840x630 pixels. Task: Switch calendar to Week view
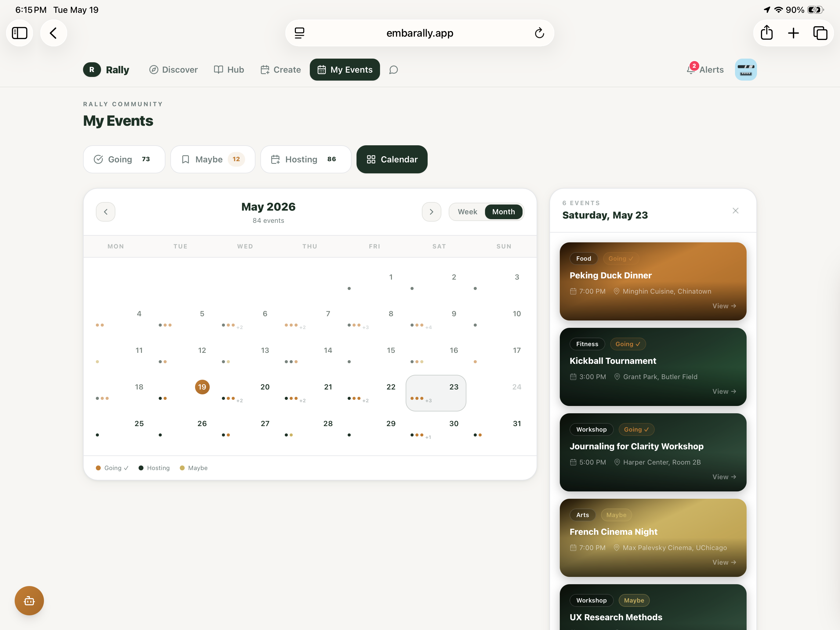click(467, 212)
